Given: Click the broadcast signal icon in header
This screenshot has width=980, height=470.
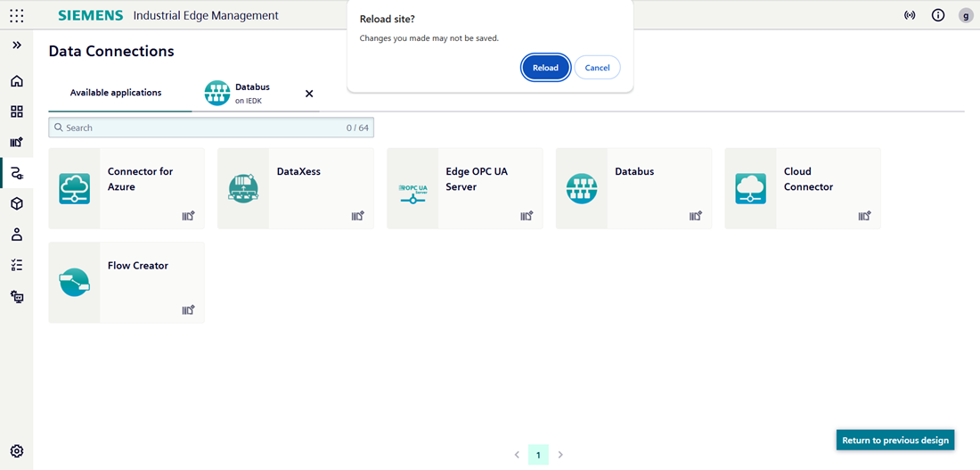Looking at the screenshot, I should pyautogui.click(x=910, y=16).
